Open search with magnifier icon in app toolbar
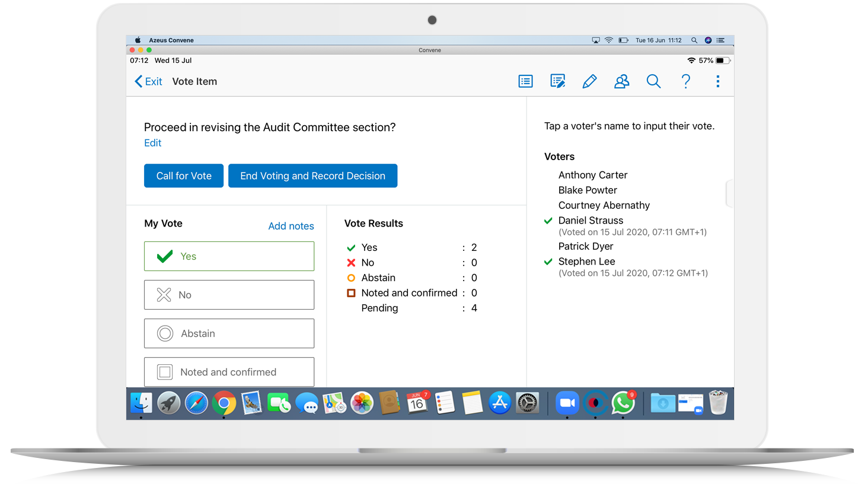Screen dimensions: 868x484 pyautogui.click(x=653, y=81)
